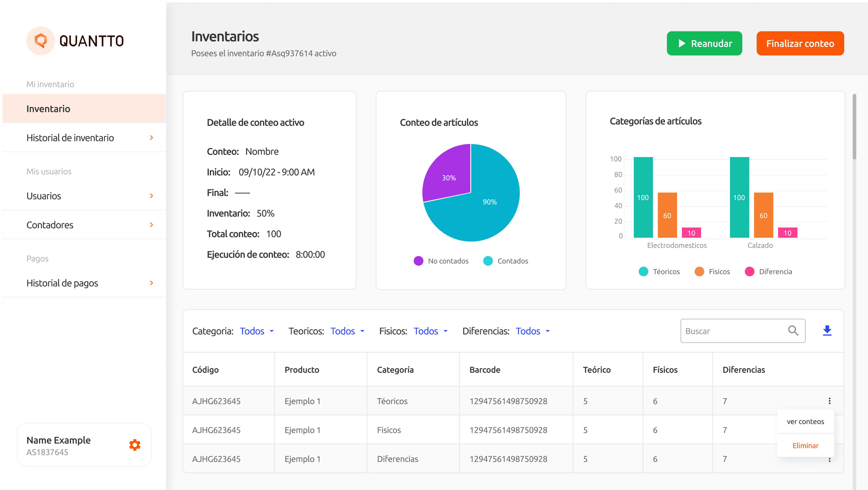This screenshot has width=868, height=490.
Task: Toggle the No contados legend marker
Action: coord(418,261)
